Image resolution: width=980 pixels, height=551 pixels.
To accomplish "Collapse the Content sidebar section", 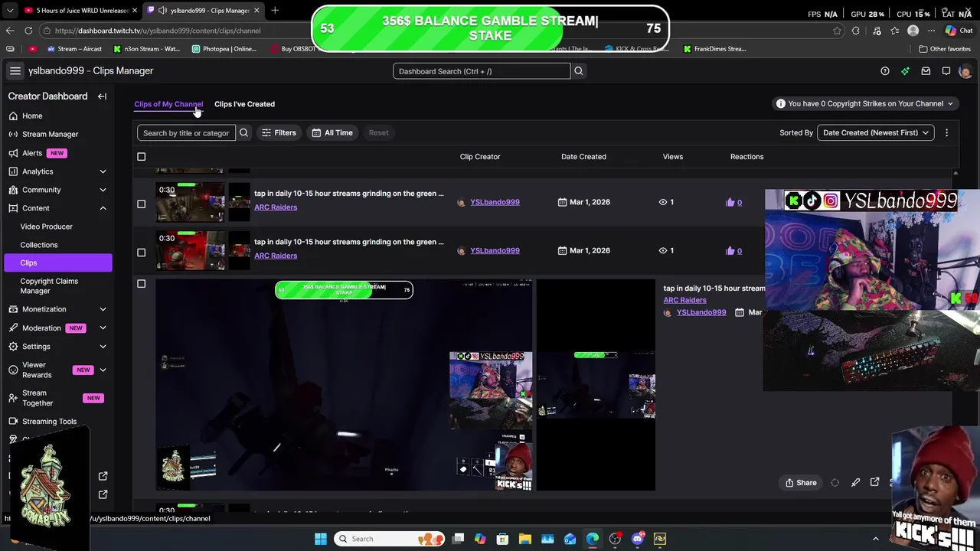I will tap(103, 208).
